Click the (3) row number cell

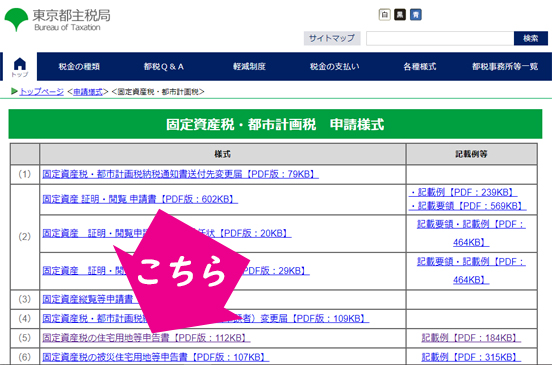[25, 299]
